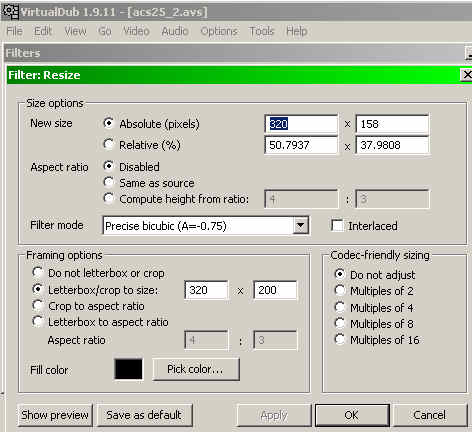The image size is (472, 432).
Task: Close the Filter: Resize dialog
Action: pyautogui.click(x=467, y=74)
